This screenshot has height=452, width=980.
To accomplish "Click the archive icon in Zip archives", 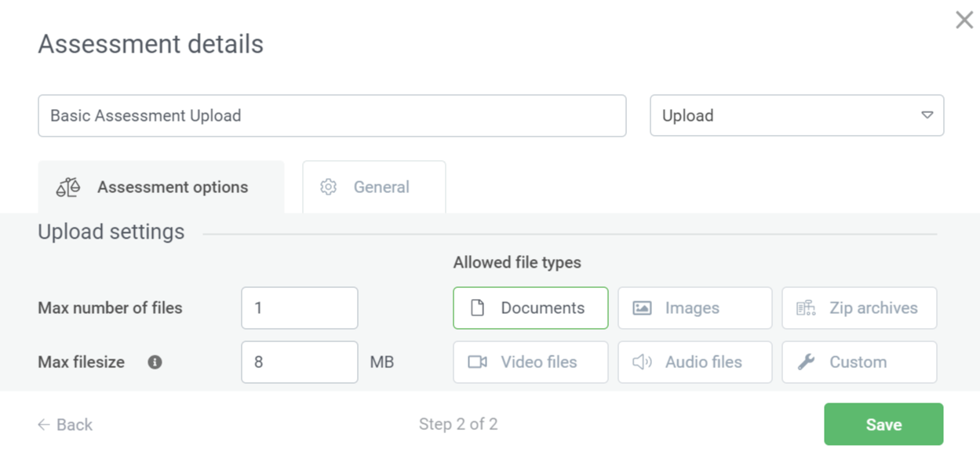I will point(806,308).
